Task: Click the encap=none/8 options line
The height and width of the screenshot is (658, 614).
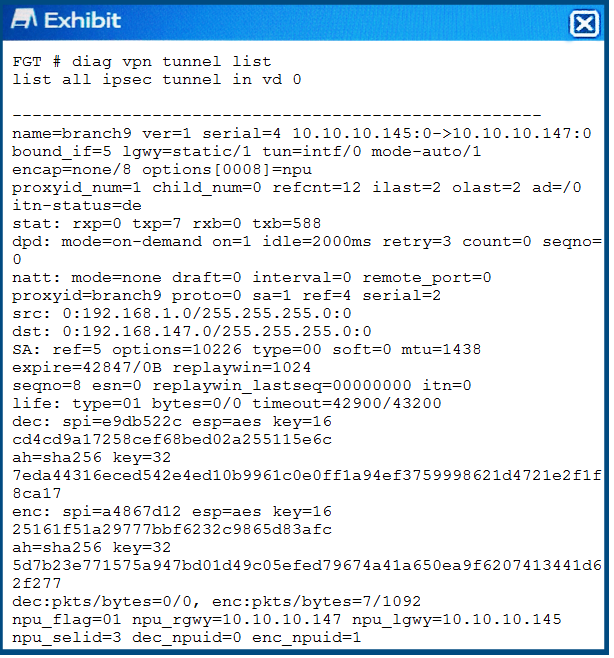Action: (x=162, y=170)
